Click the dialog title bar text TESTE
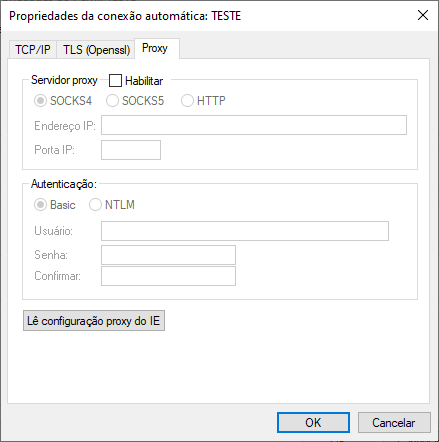The width and height of the screenshot is (439, 442). pos(226,16)
